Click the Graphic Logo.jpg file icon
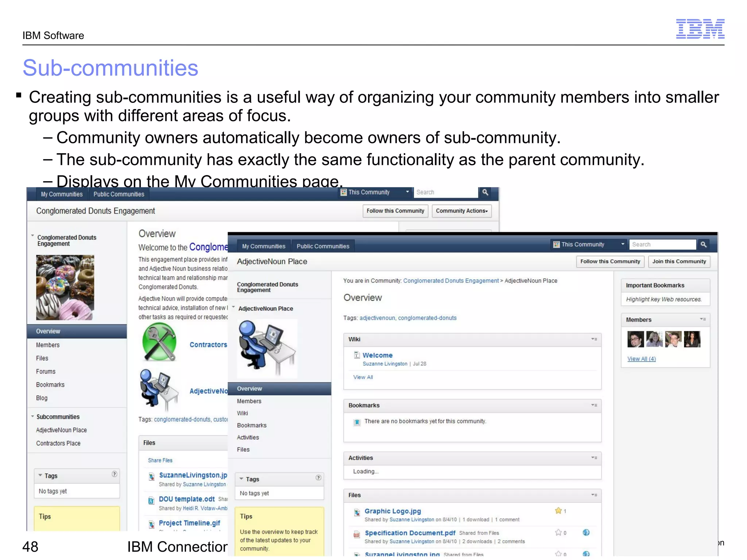Image resolution: width=747 pixels, height=560 pixels. click(357, 512)
